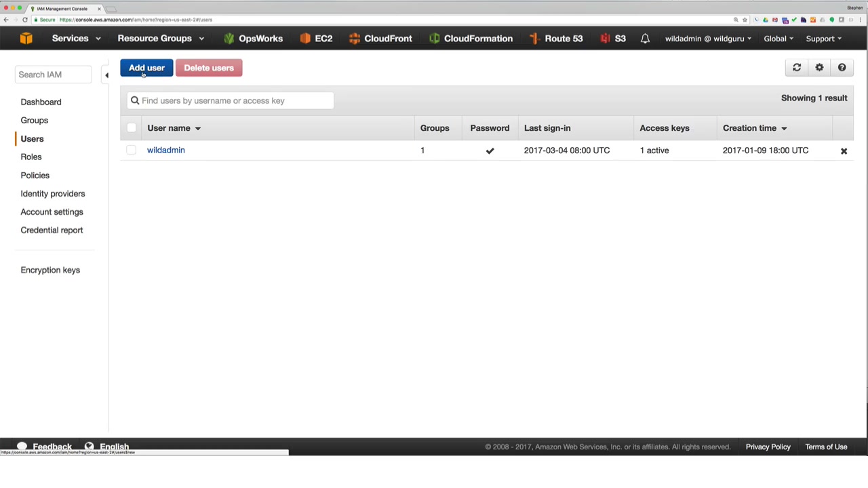Open the S3 shortcut
This screenshot has width=868, height=488.
(x=613, y=39)
